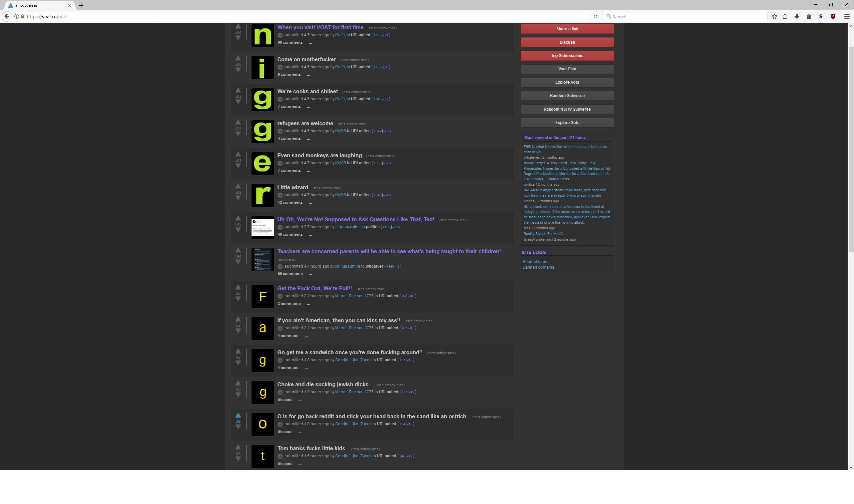The width and height of the screenshot is (854, 504).
Task: Click the uBlock Origin toolbar icon
Action: 833,16
